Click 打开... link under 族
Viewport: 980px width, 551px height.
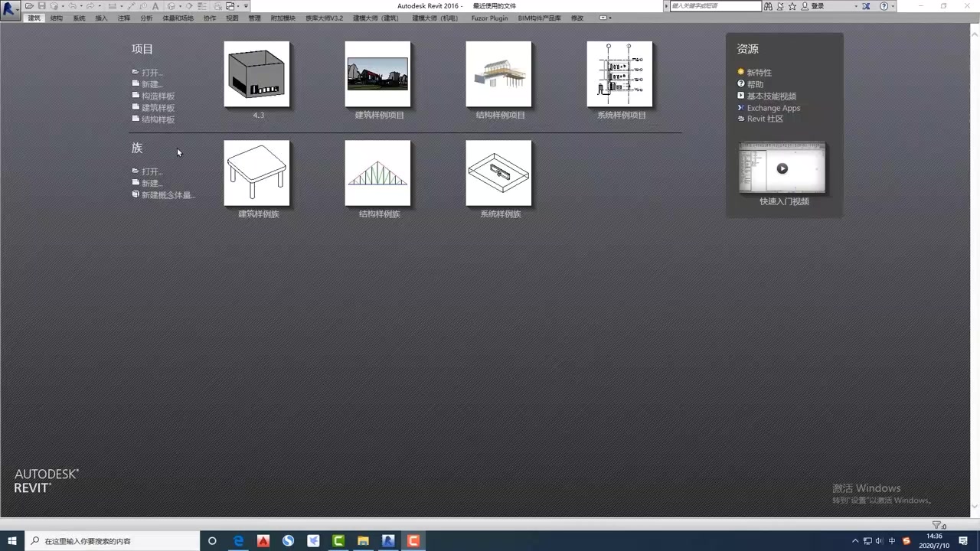(152, 171)
